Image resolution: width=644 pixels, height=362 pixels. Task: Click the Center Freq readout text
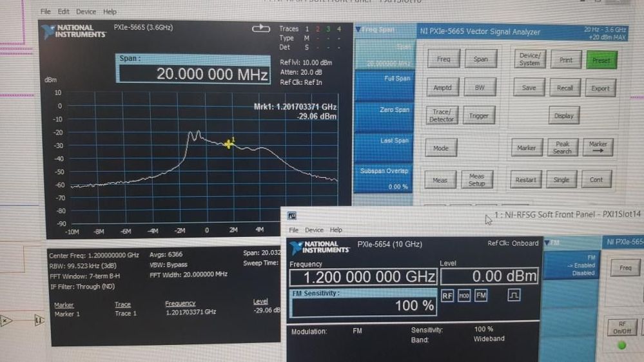tap(93, 255)
